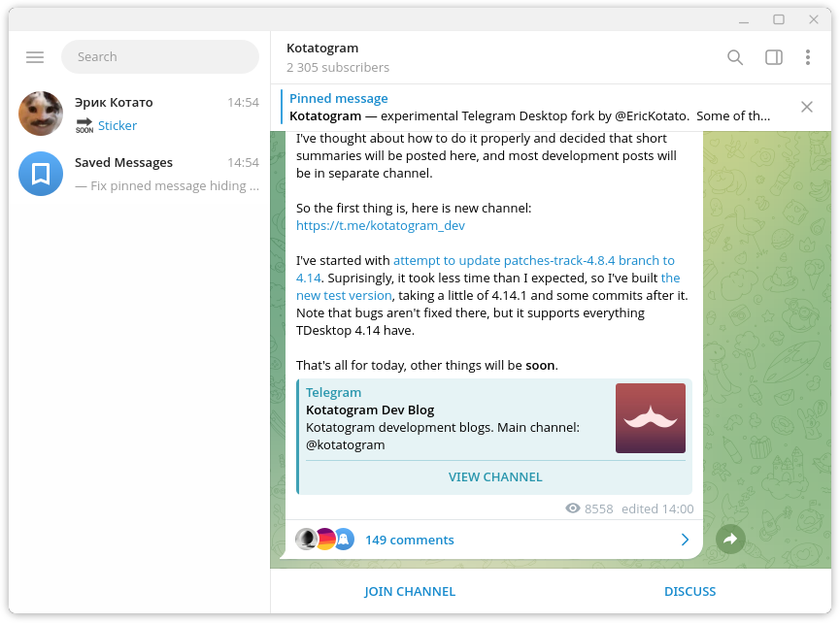Hide the pinned message bar
Image resolution: width=840 pixels, height=623 pixels.
(x=806, y=107)
